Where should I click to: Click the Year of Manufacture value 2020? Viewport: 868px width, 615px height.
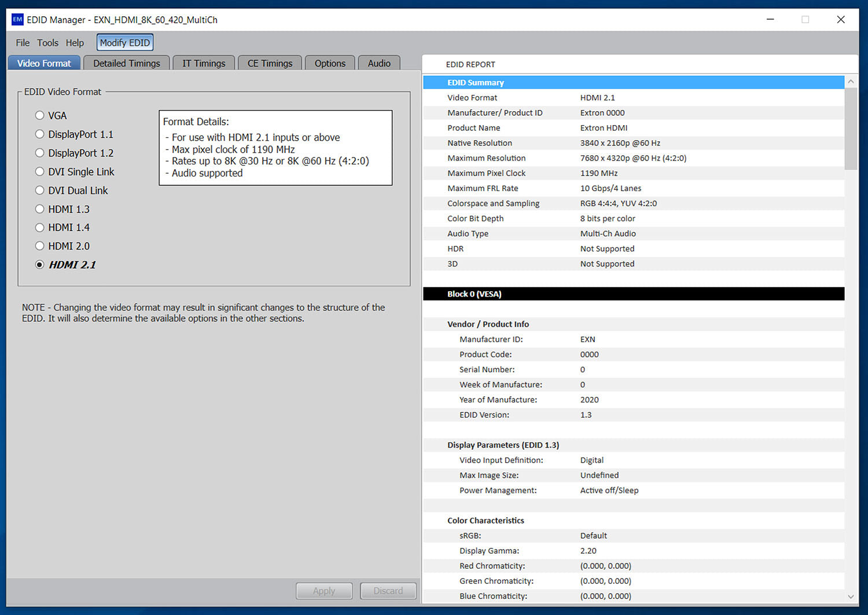[x=590, y=400]
